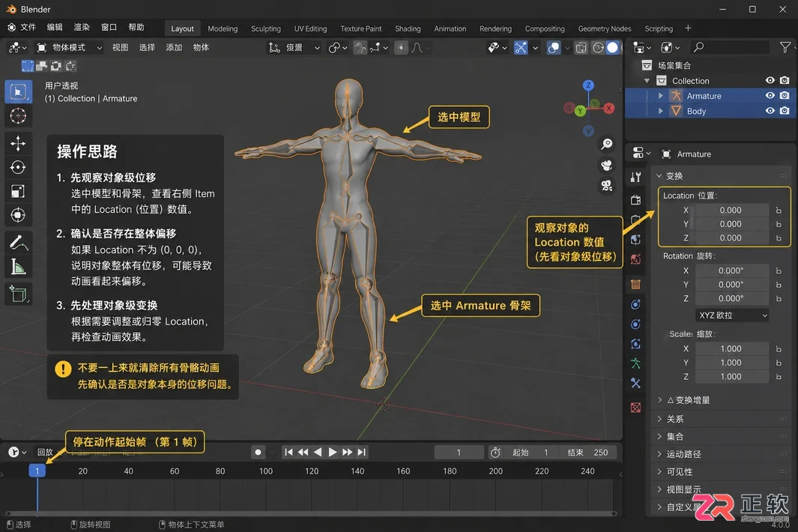Open the Object Constraints properties tab

pyautogui.click(x=635, y=344)
